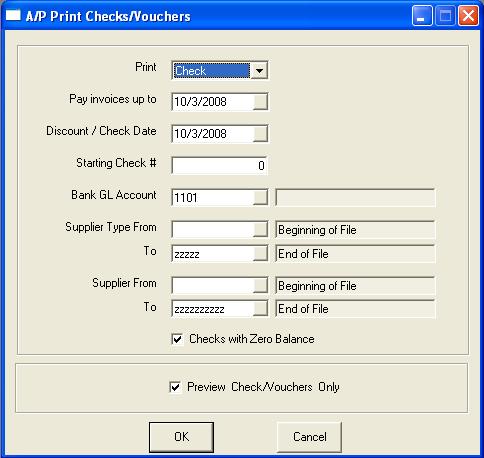Select the Check value in the Print combo box
484x458 pixels.
(211, 70)
